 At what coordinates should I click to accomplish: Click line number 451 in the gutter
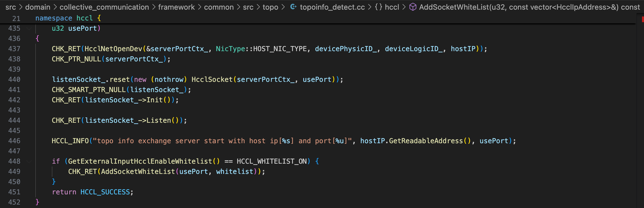(14, 192)
